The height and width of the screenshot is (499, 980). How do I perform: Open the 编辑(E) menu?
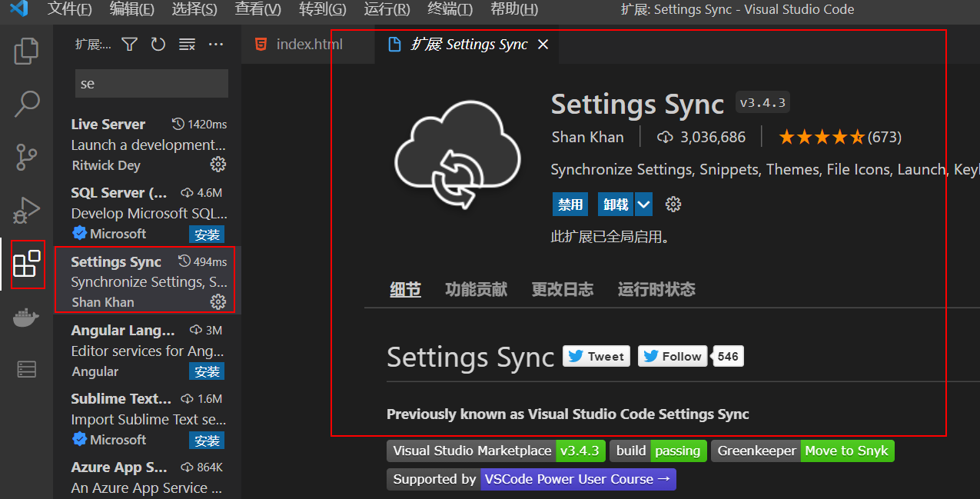[x=131, y=10]
